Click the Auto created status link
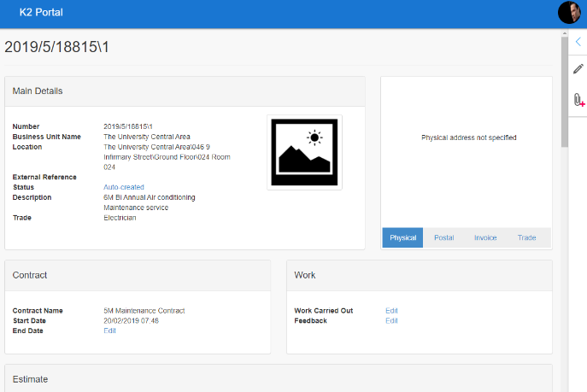 point(124,187)
